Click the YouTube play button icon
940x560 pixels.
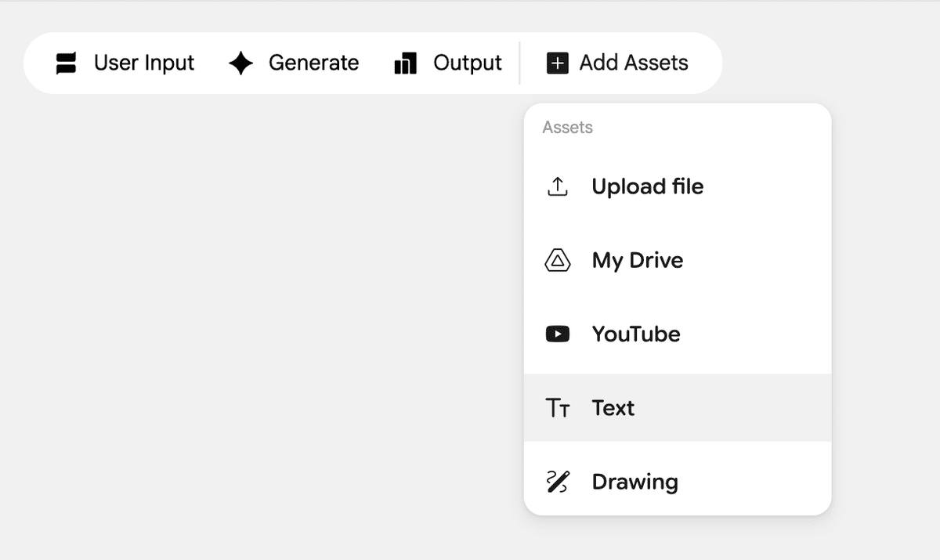tap(557, 334)
